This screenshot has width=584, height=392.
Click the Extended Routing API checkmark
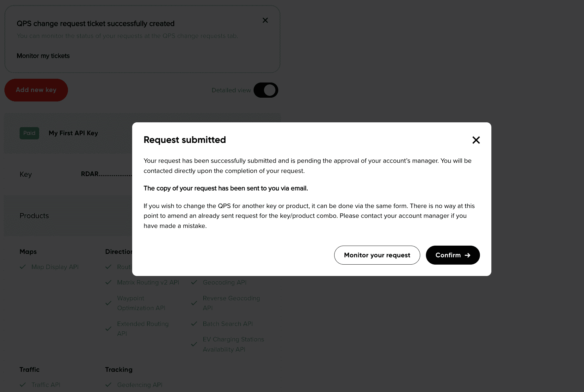(x=108, y=328)
